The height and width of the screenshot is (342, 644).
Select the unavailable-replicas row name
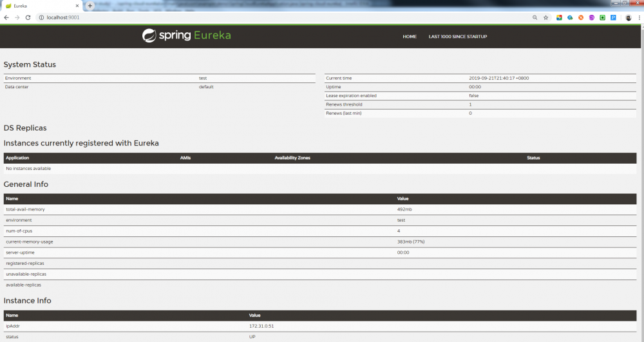(26, 274)
